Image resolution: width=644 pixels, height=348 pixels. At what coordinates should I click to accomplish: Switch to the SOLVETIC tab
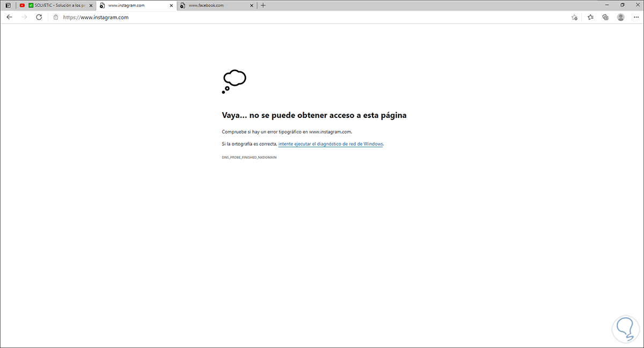coord(57,5)
